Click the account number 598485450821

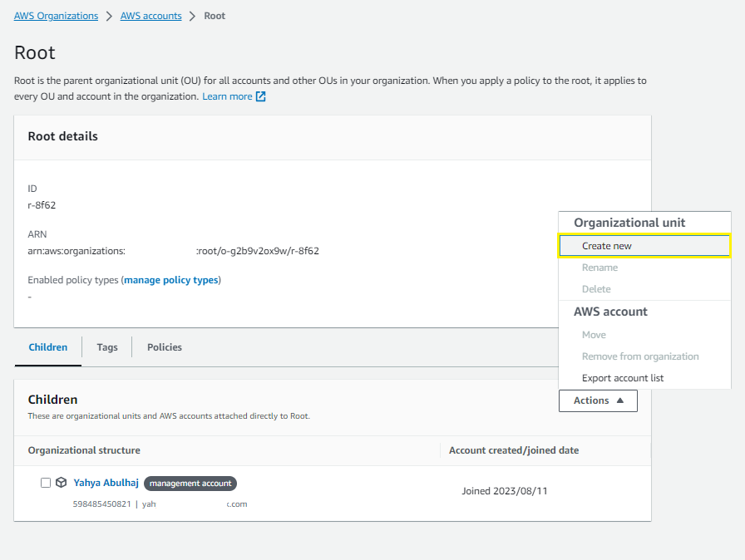(x=101, y=504)
